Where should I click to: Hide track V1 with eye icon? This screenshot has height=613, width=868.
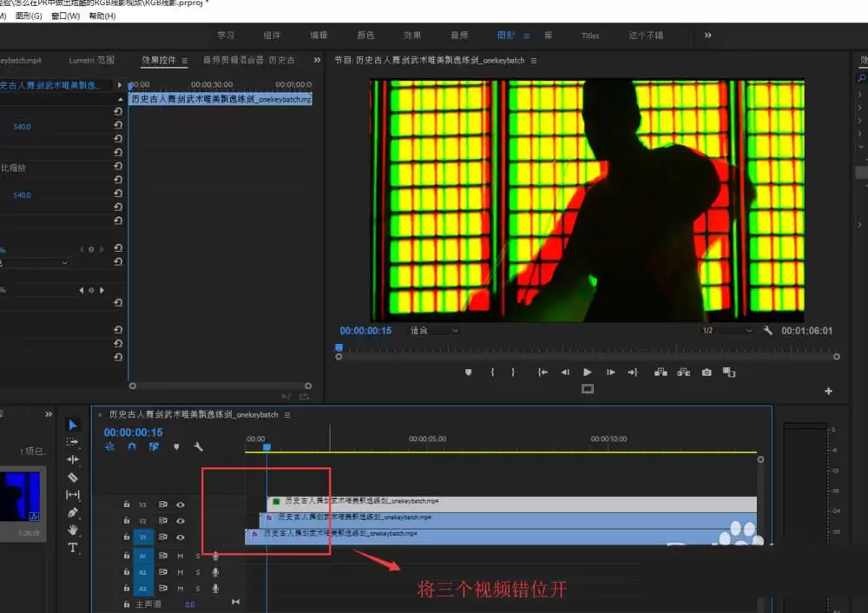(x=181, y=537)
